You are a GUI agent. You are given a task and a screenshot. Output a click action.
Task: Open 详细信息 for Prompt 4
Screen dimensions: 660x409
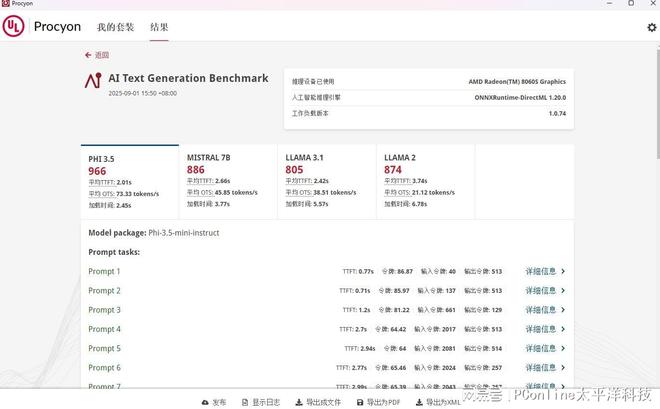pyautogui.click(x=540, y=329)
